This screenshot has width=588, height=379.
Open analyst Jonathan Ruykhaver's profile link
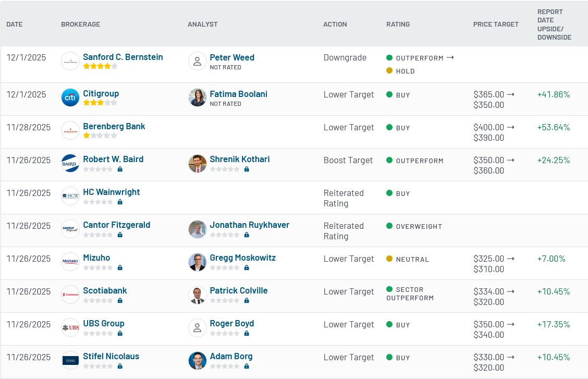click(249, 225)
